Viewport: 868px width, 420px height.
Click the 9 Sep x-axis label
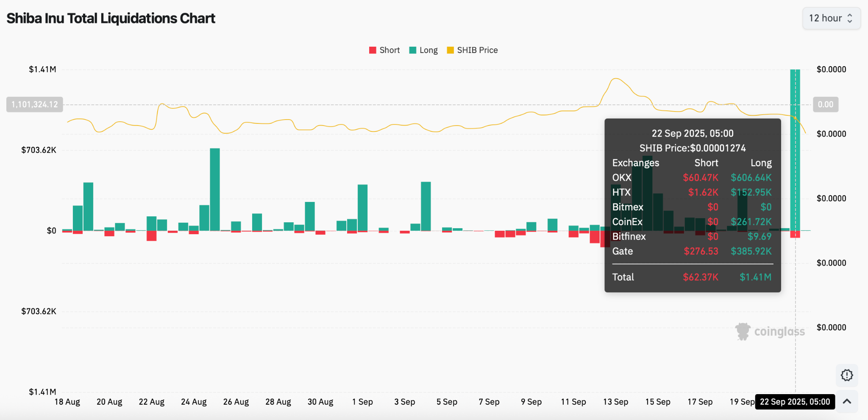point(531,402)
